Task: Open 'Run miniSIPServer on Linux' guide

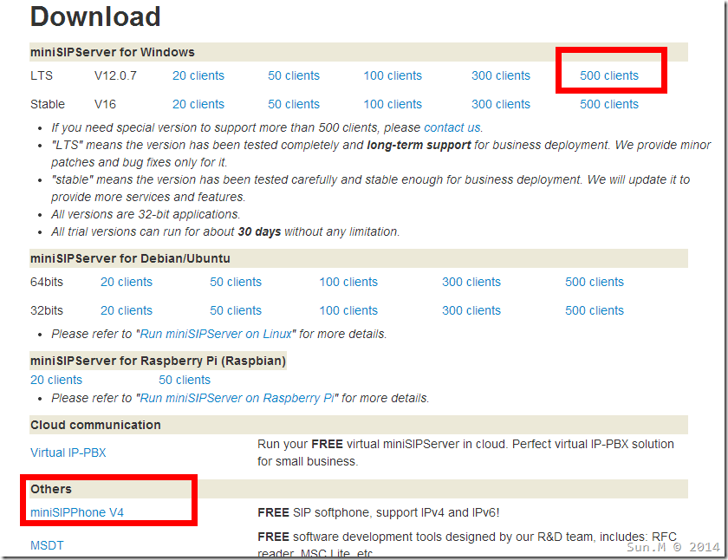Action: pyautogui.click(x=217, y=334)
